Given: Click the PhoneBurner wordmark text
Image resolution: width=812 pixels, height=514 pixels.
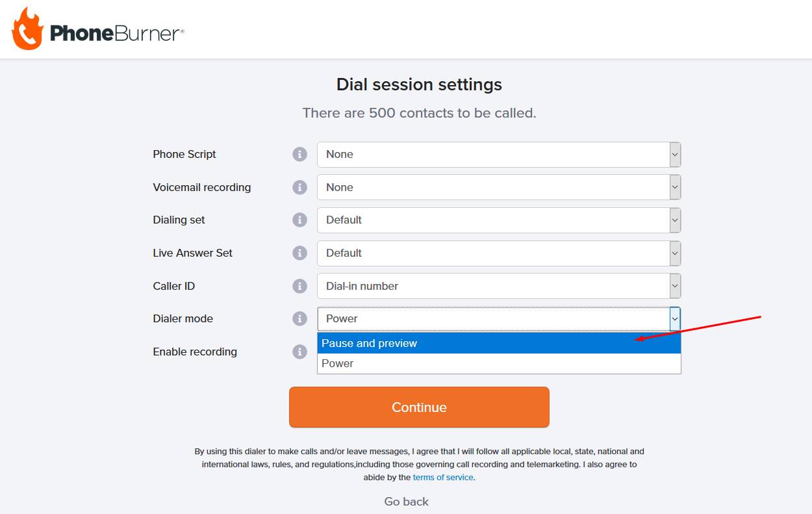Looking at the screenshot, I should point(117,34).
